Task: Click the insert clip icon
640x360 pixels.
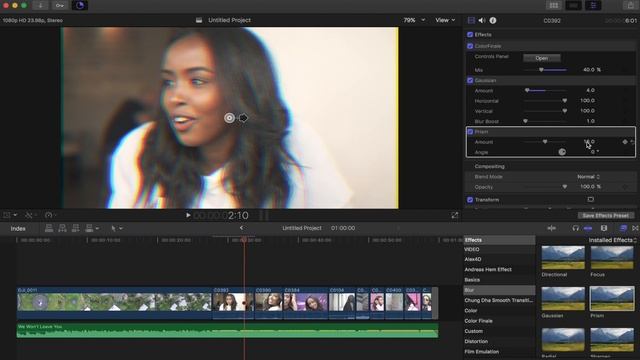Action: 62,228
